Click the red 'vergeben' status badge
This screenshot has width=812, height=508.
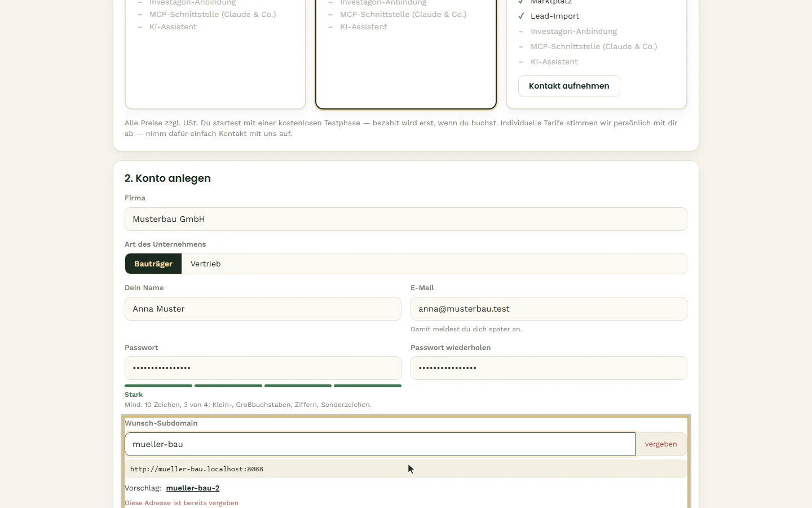coord(661,444)
